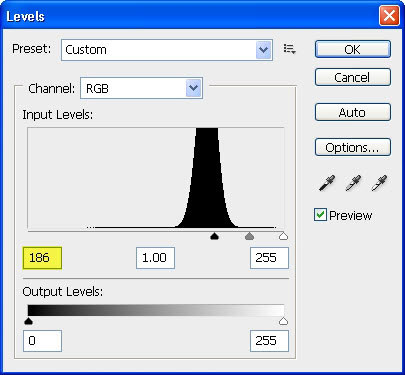
Task: Open the Options... dialog
Action: pos(353,147)
